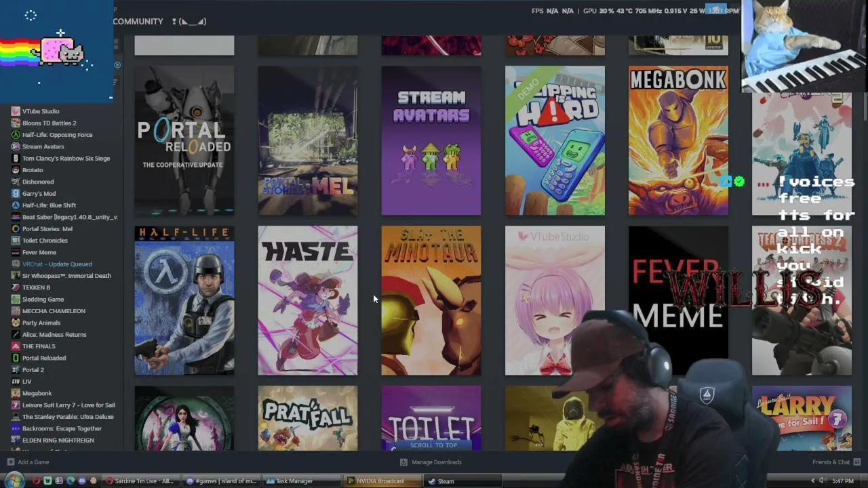Select Bloons TD Battles 2 sidebar icon
This screenshot has width=868, height=488.
pyautogui.click(x=16, y=123)
